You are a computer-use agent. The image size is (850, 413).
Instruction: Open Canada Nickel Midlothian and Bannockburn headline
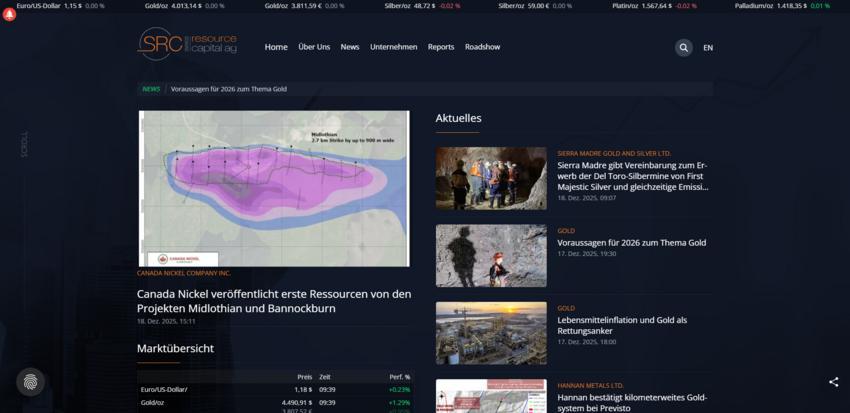[x=274, y=301]
